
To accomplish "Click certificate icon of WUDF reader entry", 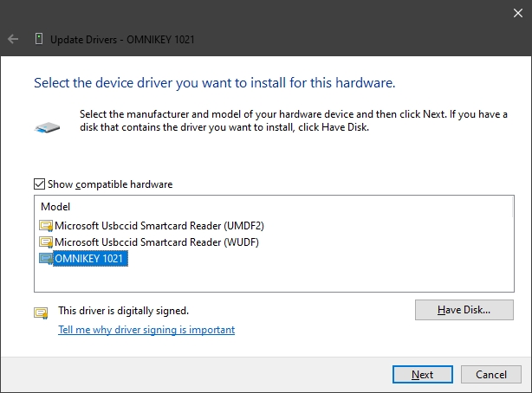I will click(46, 242).
